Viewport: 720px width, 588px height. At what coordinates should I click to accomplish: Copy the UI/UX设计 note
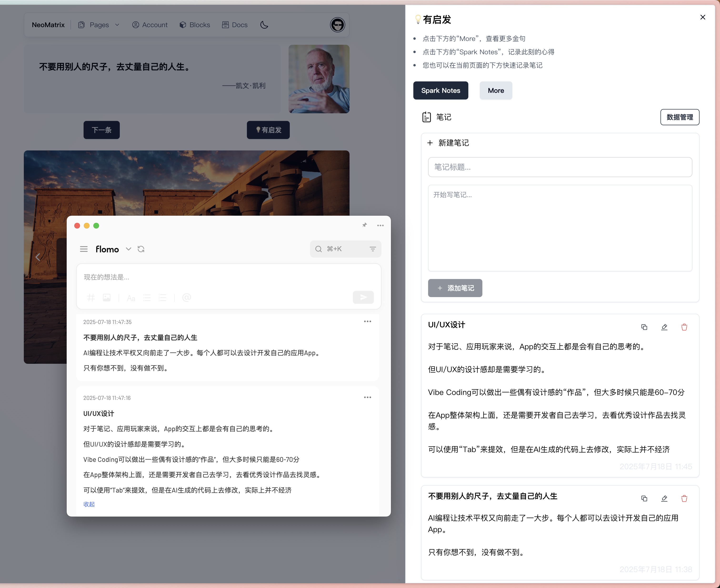(x=644, y=327)
